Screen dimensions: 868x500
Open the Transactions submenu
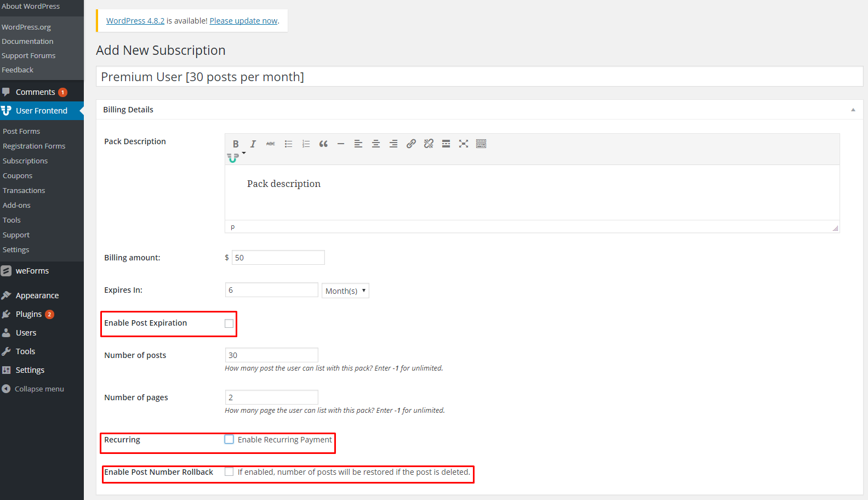click(24, 191)
